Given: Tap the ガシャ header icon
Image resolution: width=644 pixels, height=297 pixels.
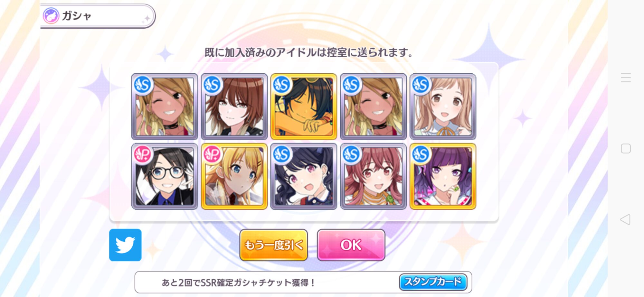Looking at the screenshot, I should pyautogui.click(x=51, y=15).
